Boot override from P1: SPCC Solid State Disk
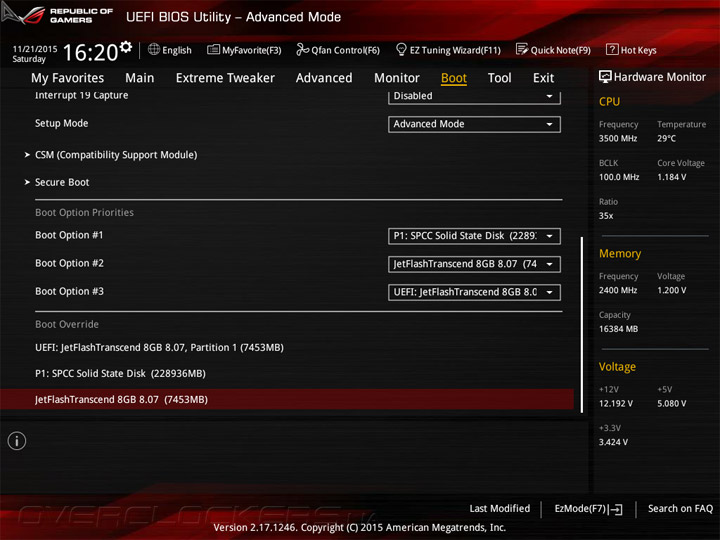Image resolution: width=720 pixels, height=540 pixels. click(x=120, y=373)
